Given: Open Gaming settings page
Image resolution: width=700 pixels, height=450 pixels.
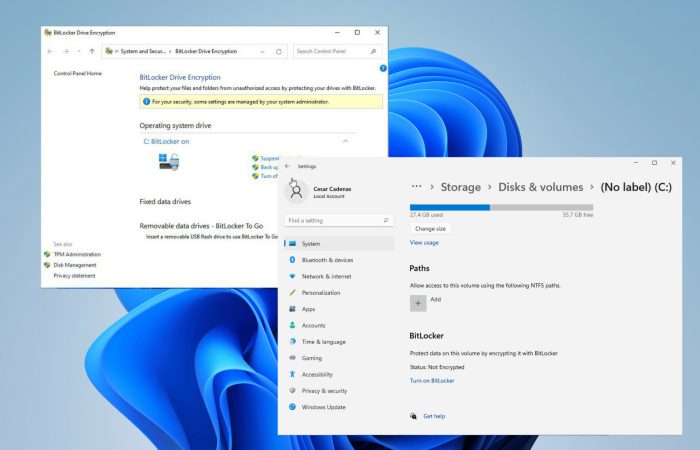Looking at the screenshot, I should coord(339,358).
